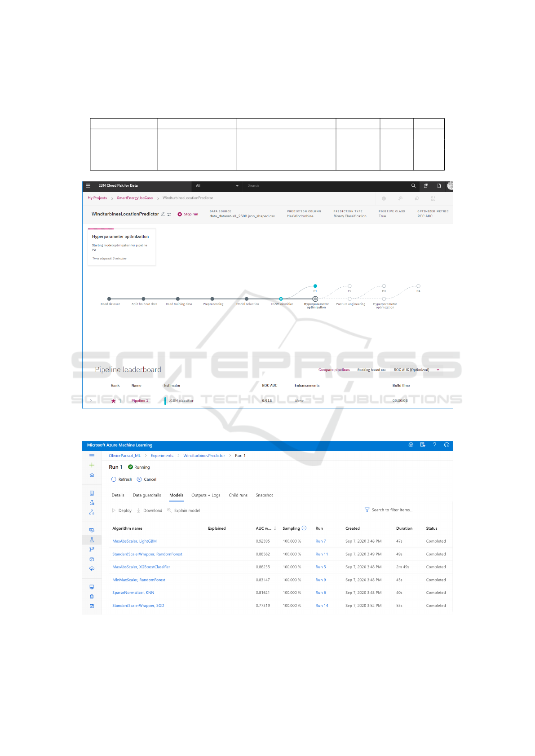535x756 pixels.
Task: Click the Azure help question mark icon
Action: click(434, 445)
